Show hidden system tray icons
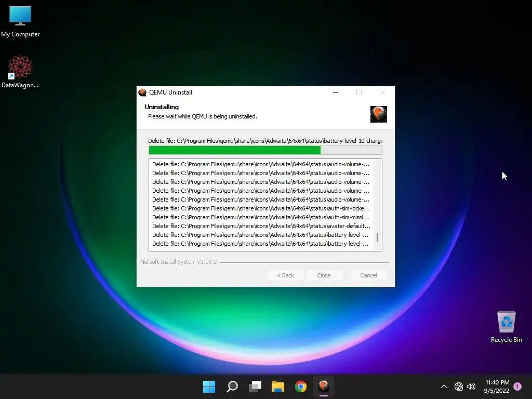The image size is (532, 399). click(444, 387)
